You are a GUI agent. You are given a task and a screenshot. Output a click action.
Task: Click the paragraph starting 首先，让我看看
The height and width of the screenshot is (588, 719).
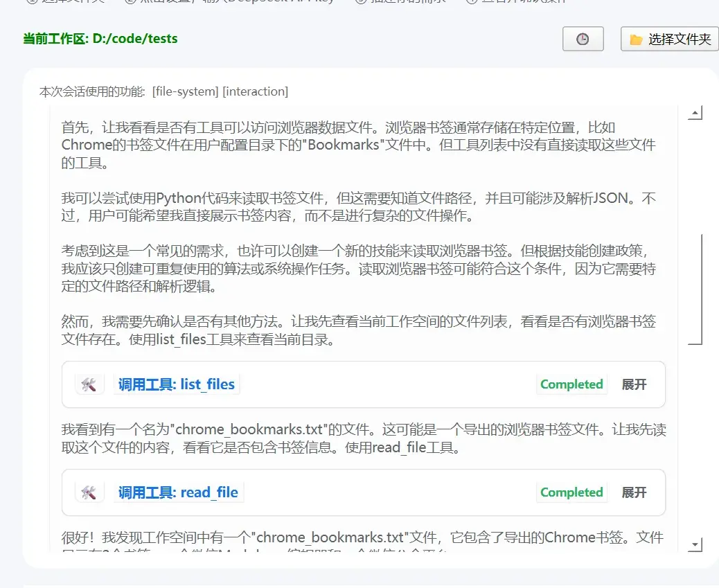point(359,145)
